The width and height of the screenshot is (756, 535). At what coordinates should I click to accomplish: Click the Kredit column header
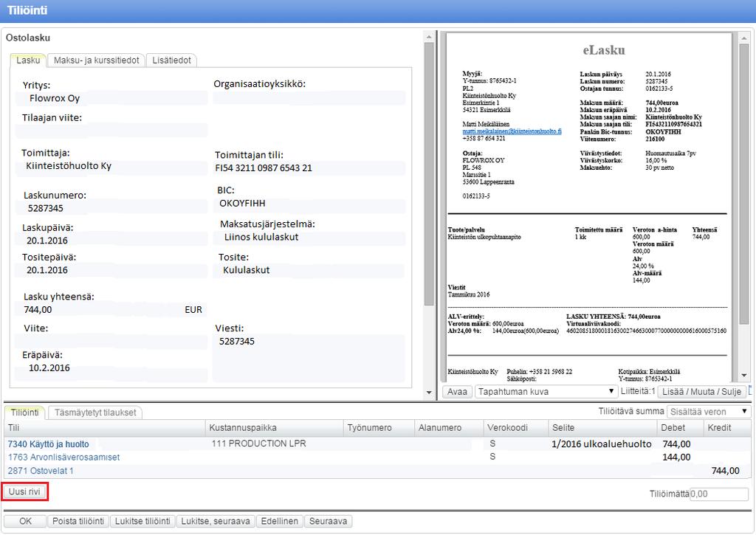pos(726,427)
